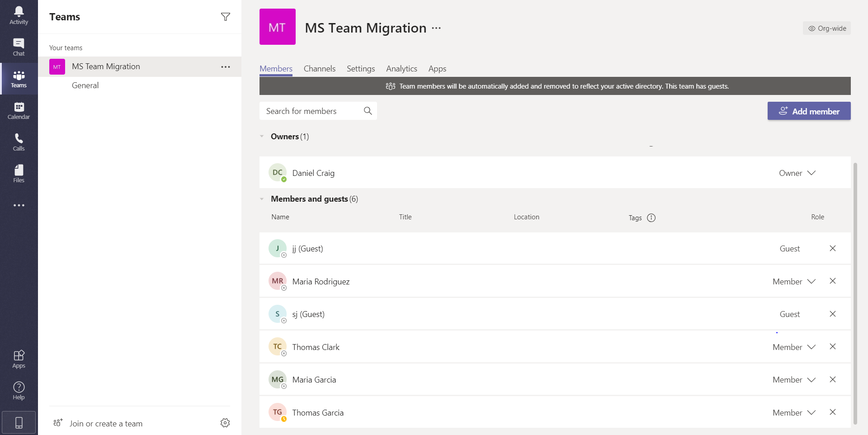Click the mobile app download icon
The image size is (868, 435).
click(19, 423)
